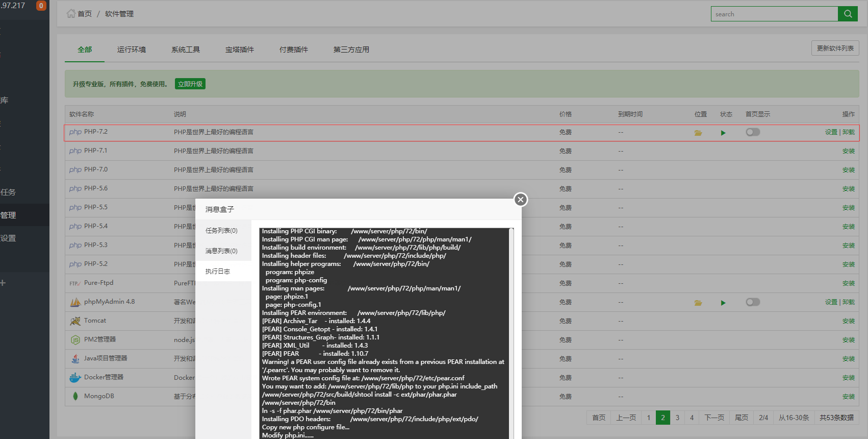
Task: Click the Tomcat cat icon
Action: click(75, 321)
